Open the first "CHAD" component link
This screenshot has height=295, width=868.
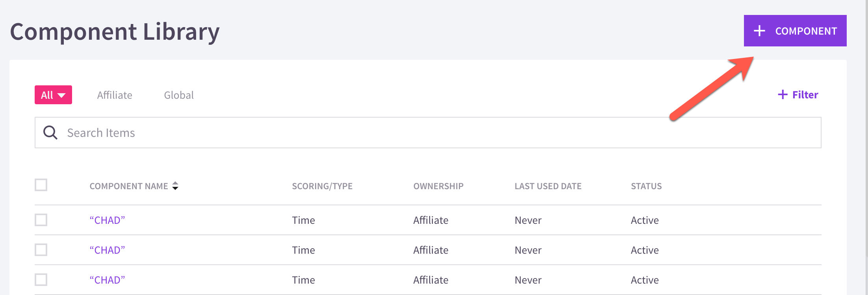point(107,220)
